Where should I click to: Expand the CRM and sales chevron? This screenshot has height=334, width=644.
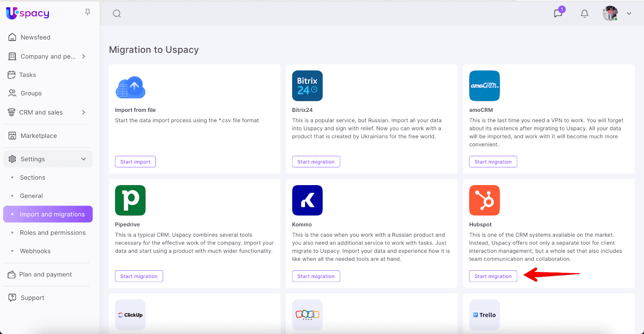point(84,112)
